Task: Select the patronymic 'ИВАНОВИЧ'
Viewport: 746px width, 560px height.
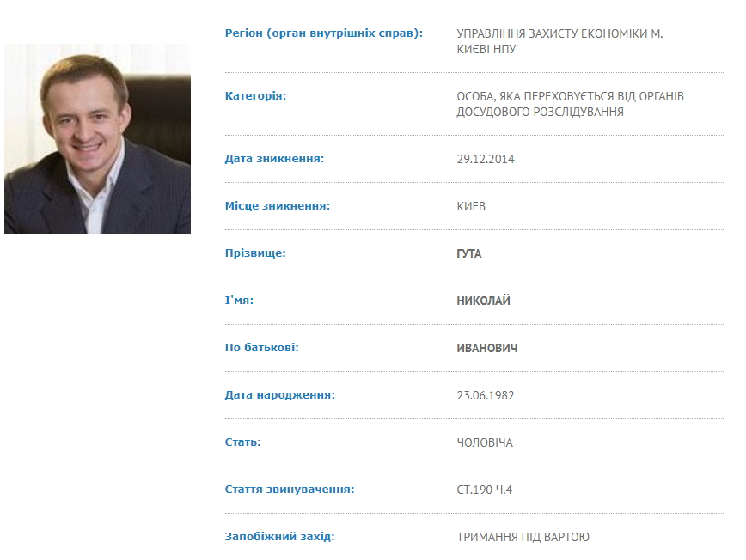Action: (x=487, y=348)
